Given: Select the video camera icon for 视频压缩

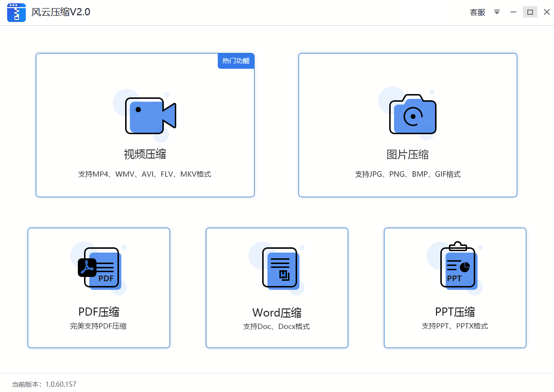Looking at the screenshot, I should click(150, 116).
